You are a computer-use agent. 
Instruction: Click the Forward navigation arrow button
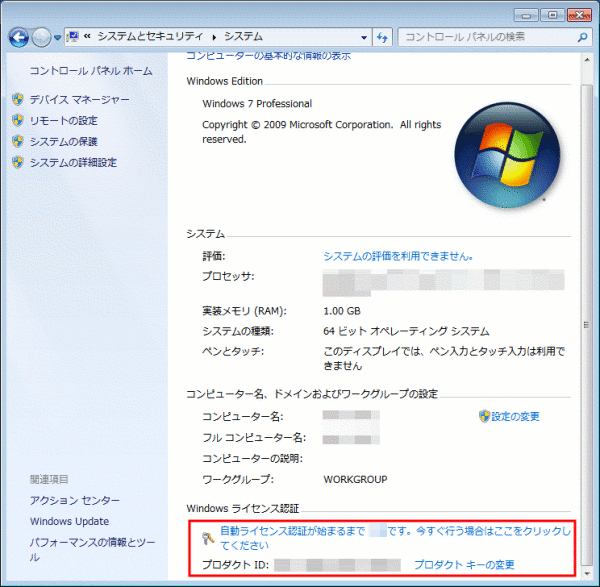click(x=41, y=37)
